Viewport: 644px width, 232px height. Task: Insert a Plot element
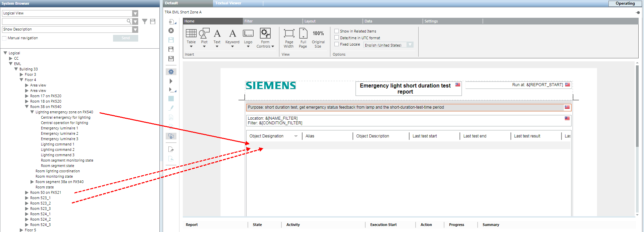[x=204, y=34]
